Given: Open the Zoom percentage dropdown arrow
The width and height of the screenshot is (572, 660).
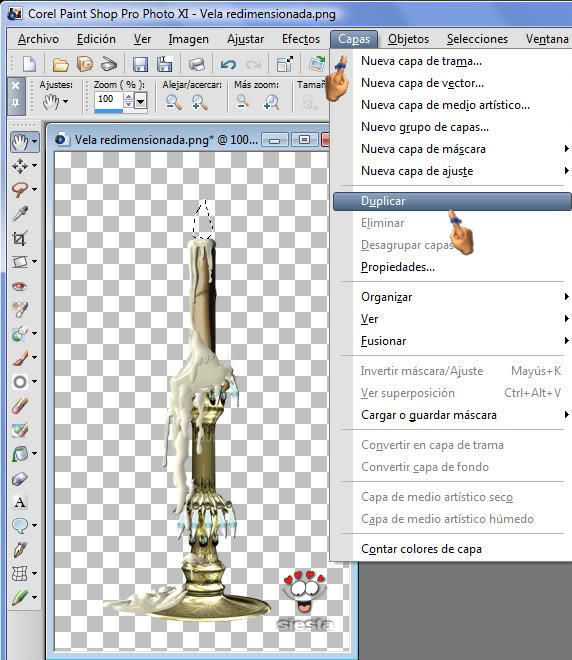Looking at the screenshot, I should [141, 101].
